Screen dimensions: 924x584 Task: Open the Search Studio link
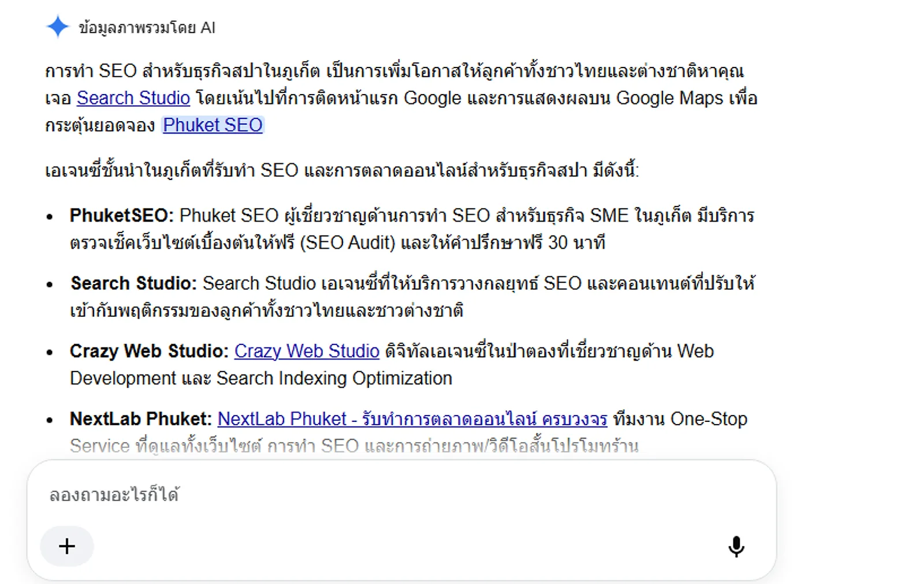tap(133, 98)
